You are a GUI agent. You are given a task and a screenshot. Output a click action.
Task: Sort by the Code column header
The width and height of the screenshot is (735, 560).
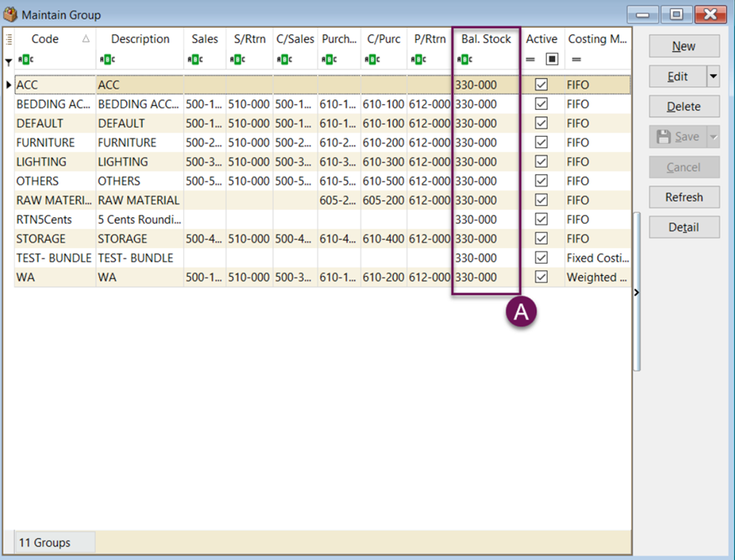pyautogui.click(x=46, y=39)
